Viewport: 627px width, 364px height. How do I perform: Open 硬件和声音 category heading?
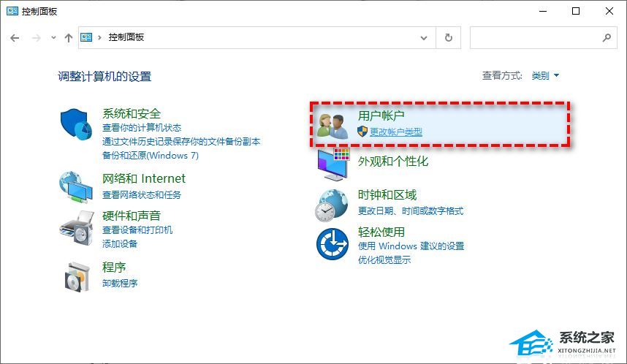132,216
